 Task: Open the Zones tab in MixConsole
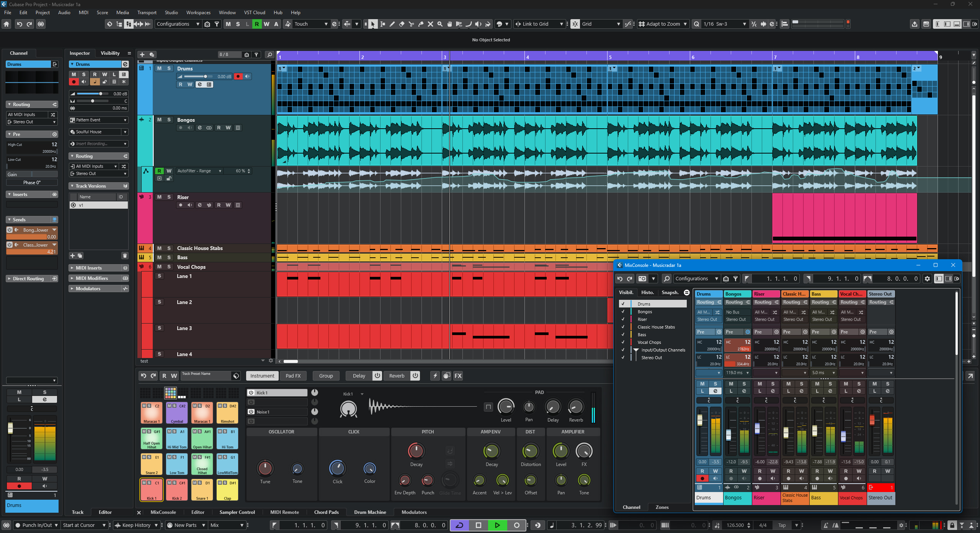click(x=662, y=507)
